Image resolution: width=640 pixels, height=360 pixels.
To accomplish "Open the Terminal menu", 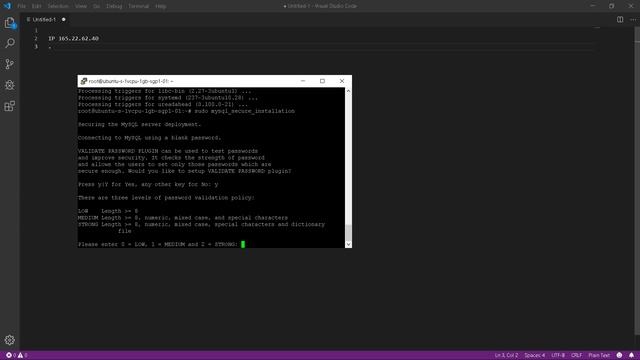I will pos(138,6).
